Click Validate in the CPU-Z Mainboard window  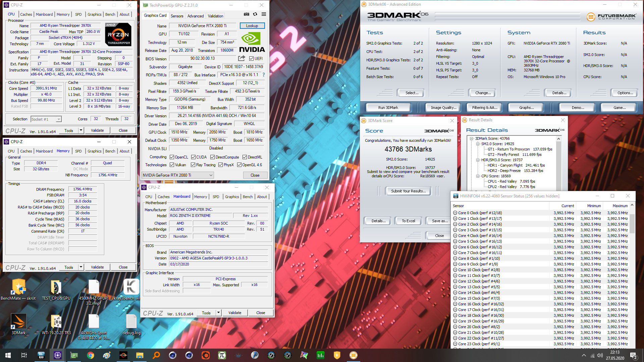point(235,313)
